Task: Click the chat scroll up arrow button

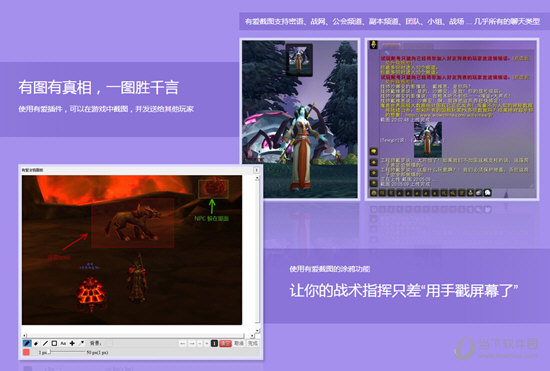Action: click(374, 162)
